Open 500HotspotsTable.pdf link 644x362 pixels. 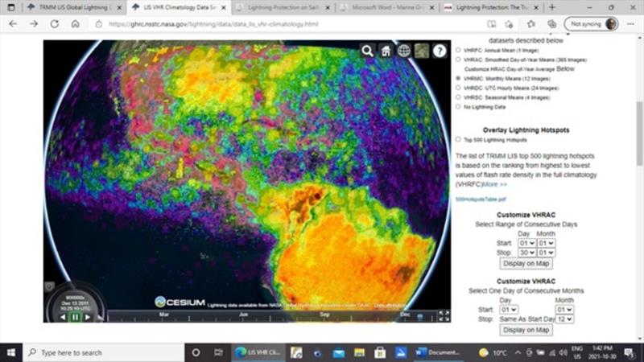pyautogui.click(x=481, y=200)
